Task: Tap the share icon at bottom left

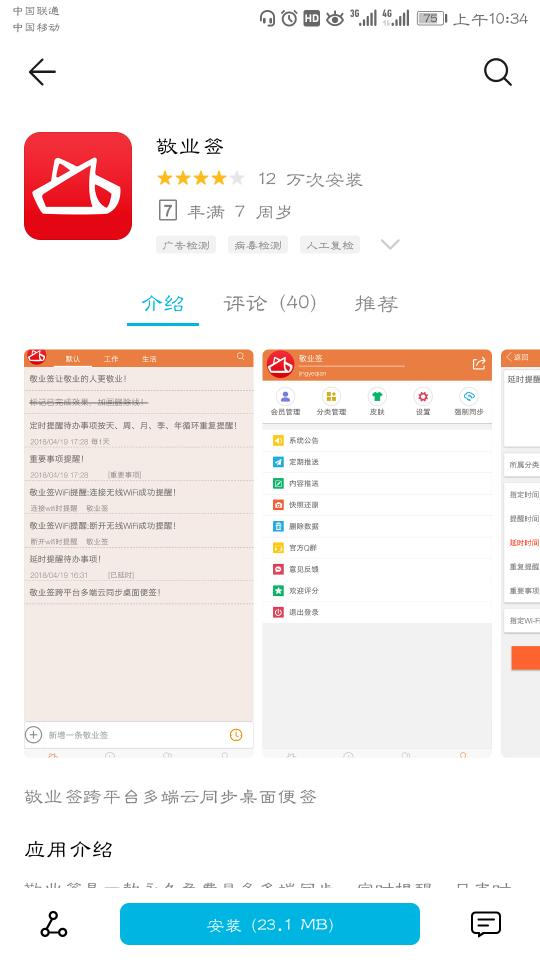Action: click(x=54, y=924)
